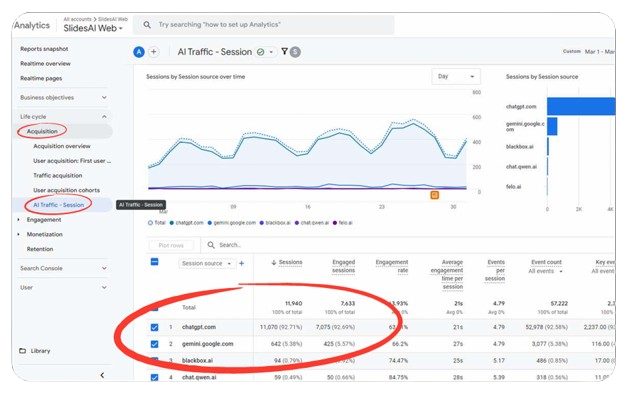Select the AI Traffic - Session report
Viewport: 628px width, 397px height.
pos(58,205)
